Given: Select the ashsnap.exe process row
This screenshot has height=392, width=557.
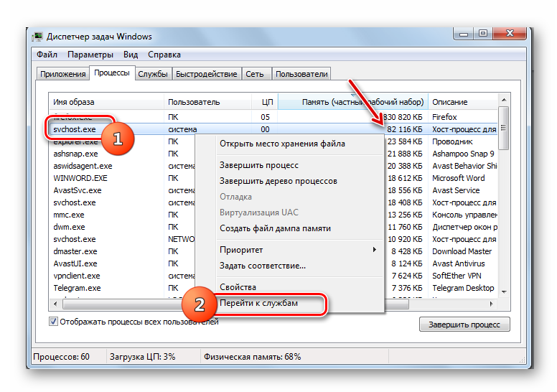Looking at the screenshot, I should [x=75, y=154].
